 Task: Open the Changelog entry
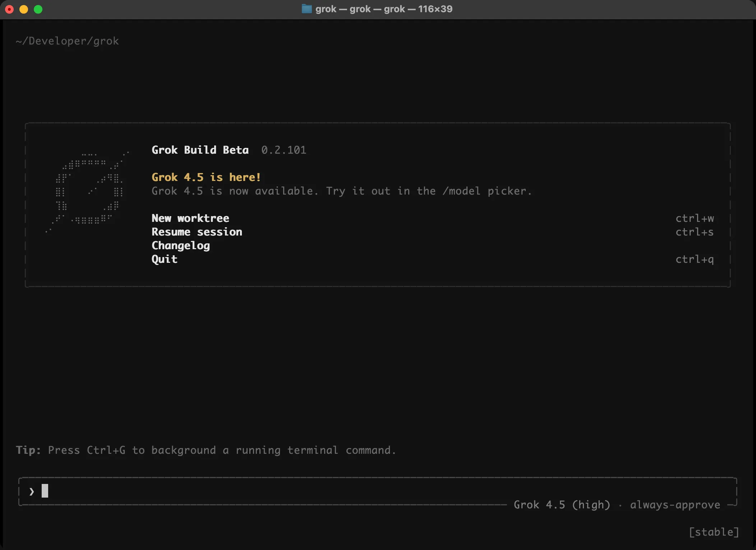coord(180,246)
